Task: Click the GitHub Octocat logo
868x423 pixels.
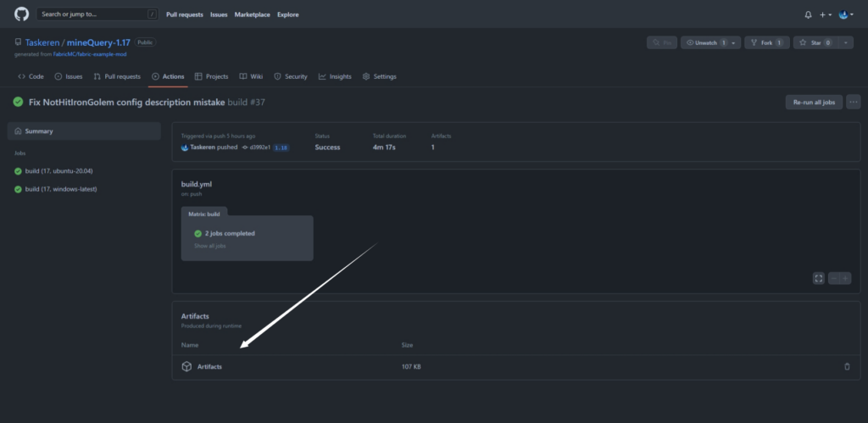Action: coord(21,14)
